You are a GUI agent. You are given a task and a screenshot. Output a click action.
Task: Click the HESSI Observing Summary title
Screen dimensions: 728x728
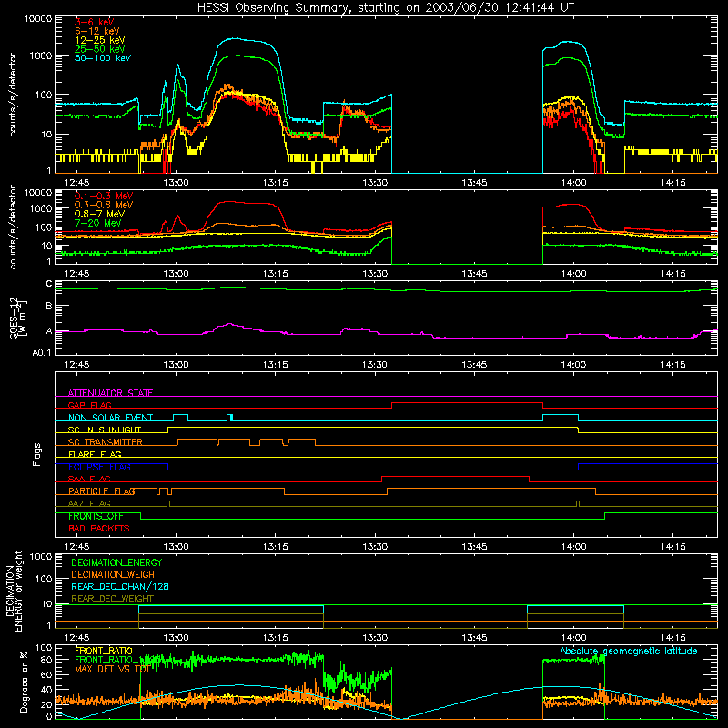click(385, 7)
